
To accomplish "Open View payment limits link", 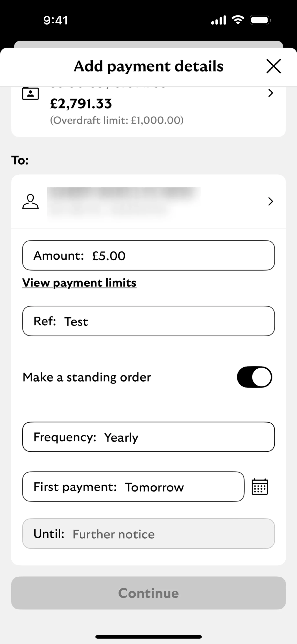I will coord(79,283).
